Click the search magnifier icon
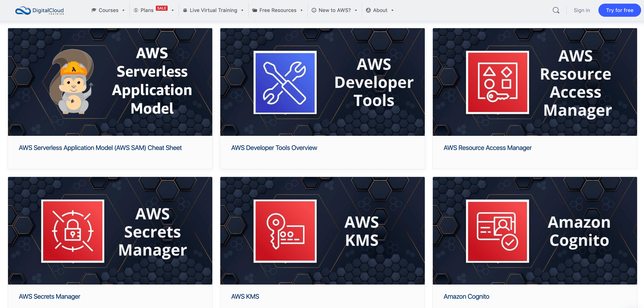The width and height of the screenshot is (644, 308). point(556,10)
